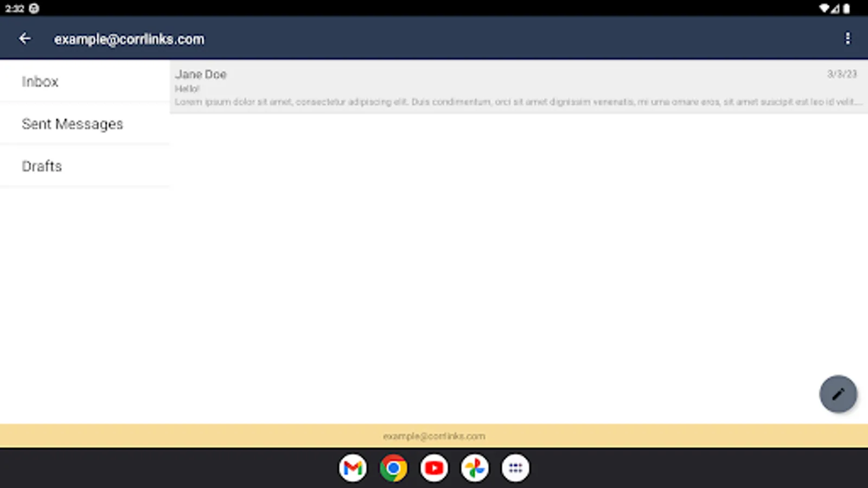This screenshot has width=868, height=488.
Task: Go to the Drafts folder
Action: 85,166
